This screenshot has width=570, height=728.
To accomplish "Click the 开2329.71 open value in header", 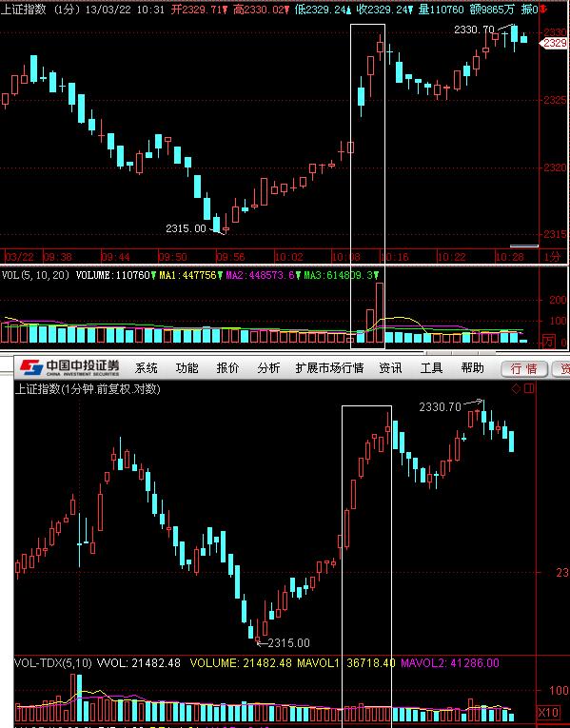I will [197, 10].
